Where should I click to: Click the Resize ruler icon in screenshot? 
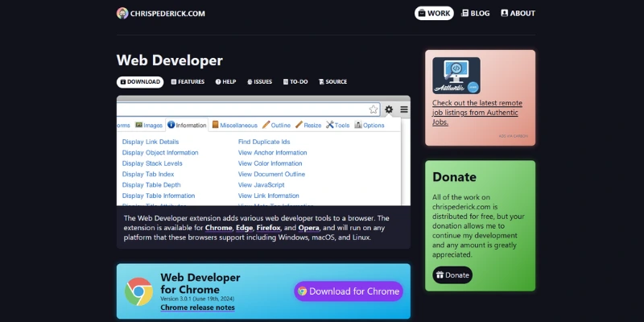click(x=299, y=125)
